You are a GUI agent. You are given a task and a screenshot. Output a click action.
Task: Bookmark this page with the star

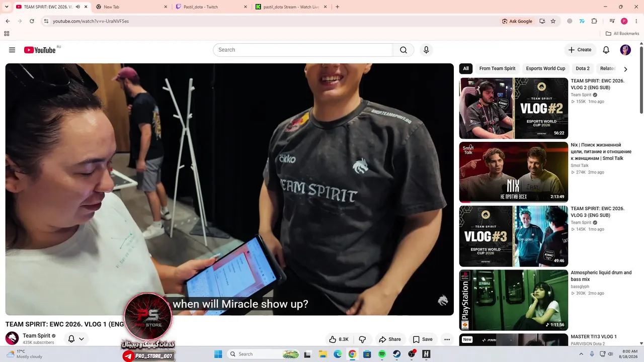point(553,21)
